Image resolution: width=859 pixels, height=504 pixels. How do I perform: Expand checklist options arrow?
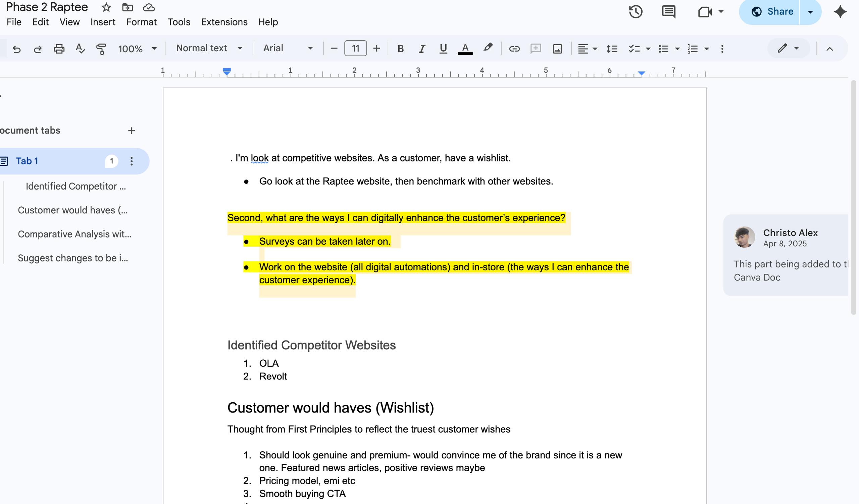pyautogui.click(x=648, y=49)
